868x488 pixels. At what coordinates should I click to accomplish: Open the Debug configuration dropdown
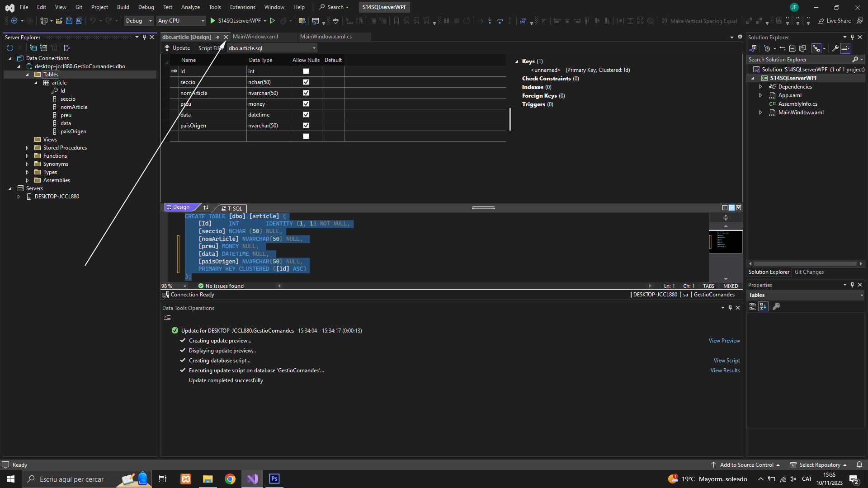pos(139,21)
